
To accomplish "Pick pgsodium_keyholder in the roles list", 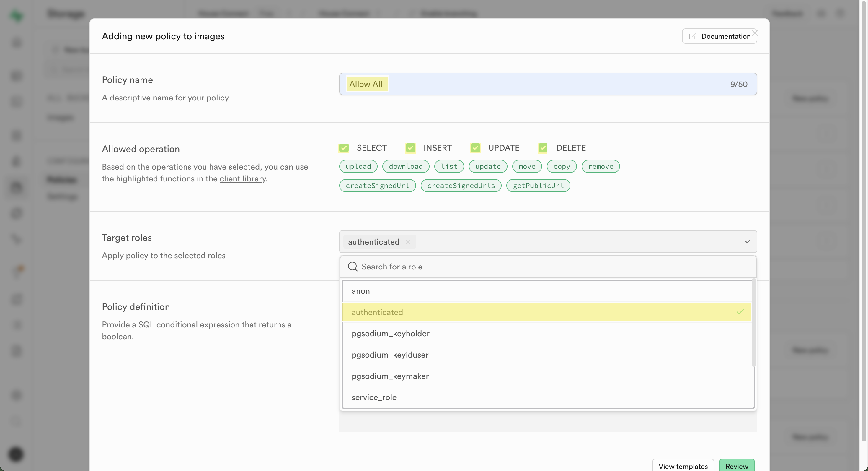I will [x=391, y=333].
